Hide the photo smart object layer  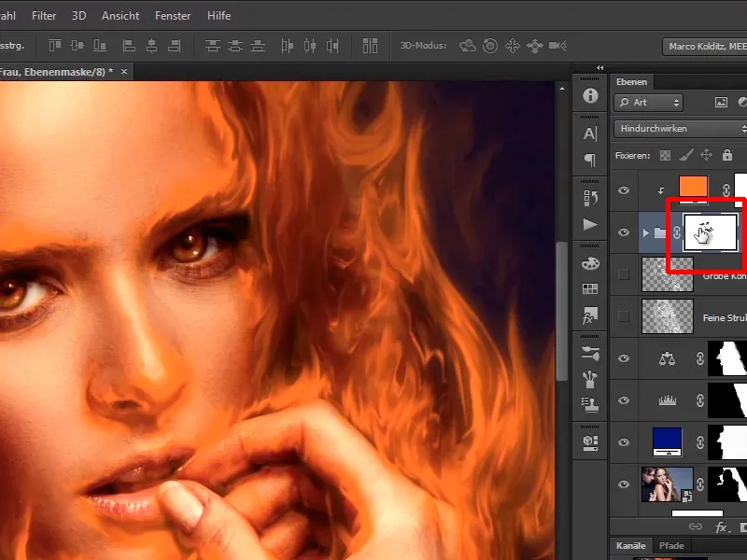tap(624, 484)
